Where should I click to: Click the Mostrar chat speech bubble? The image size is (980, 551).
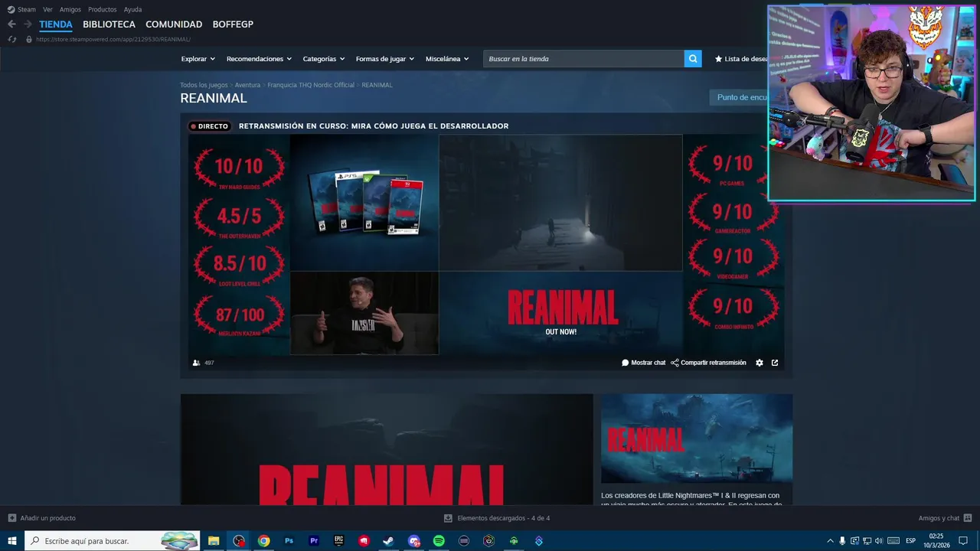625,363
